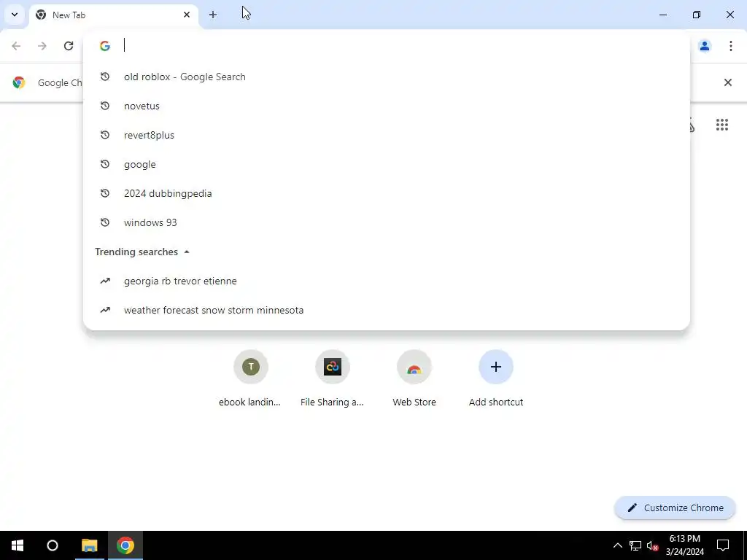Click history icon beside 'windows 93'
This screenshot has height=560, width=747.
pyautogui.click(x=105, y=222)
